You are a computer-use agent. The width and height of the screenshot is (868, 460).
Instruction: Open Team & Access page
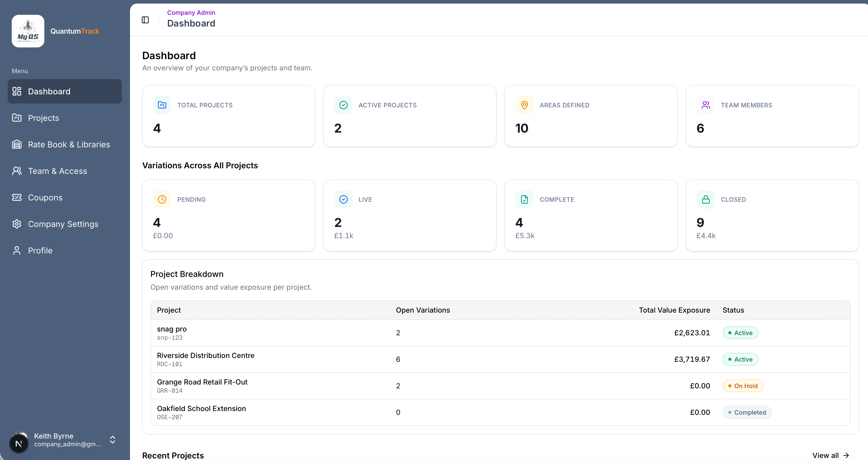click(65, 171)
